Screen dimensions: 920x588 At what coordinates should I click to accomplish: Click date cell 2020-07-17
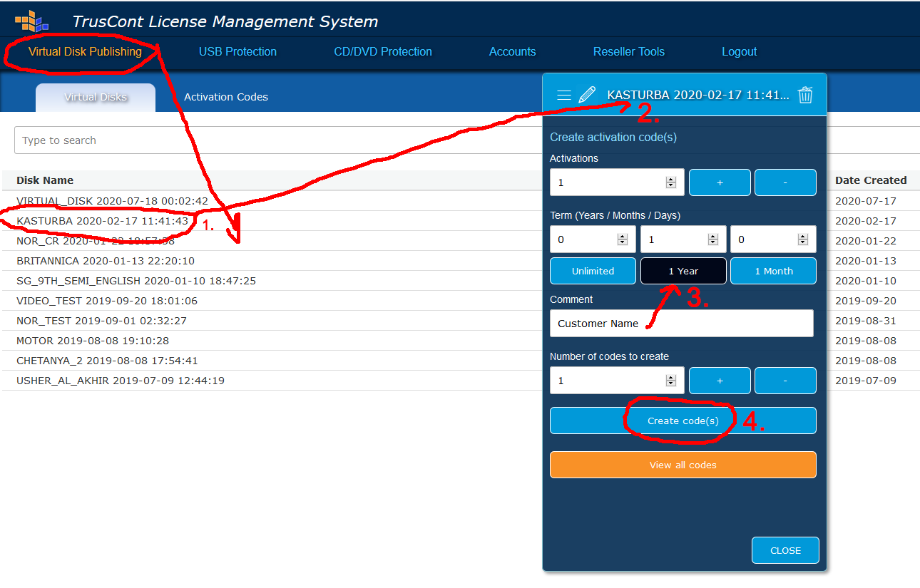click(x=866, y=201)
